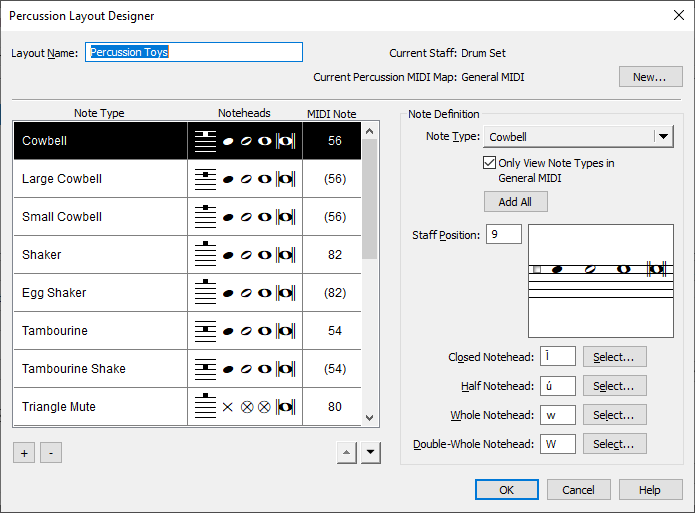Click the double-whole notehead in staff preview
Screen dimensions: 695x513
pyautogui.click(x=656, y=269)
